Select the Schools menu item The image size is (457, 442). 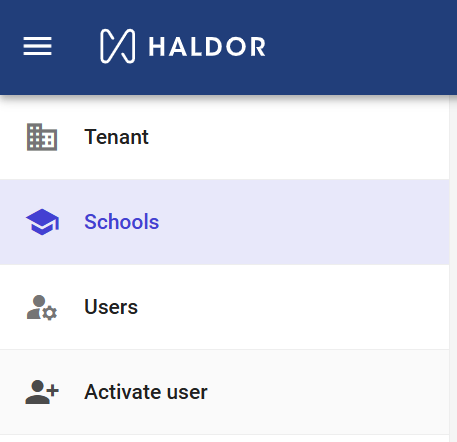pos(224,222)
